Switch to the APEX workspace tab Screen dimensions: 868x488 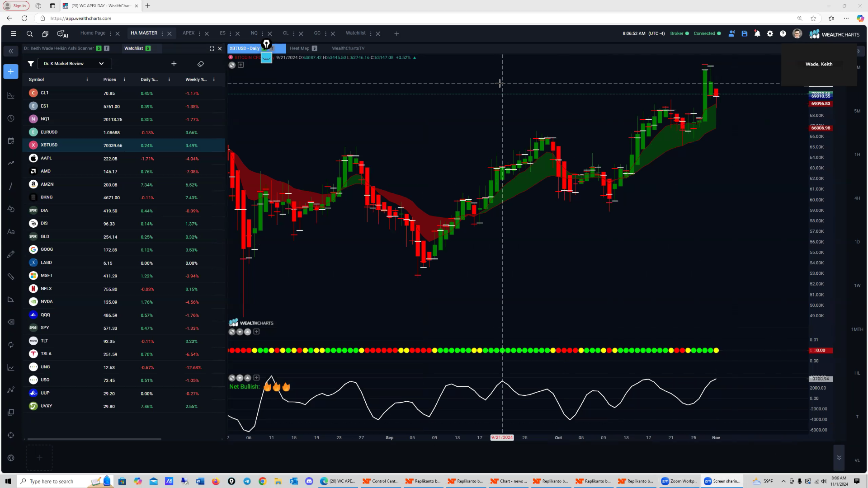(x=189, y=33)
